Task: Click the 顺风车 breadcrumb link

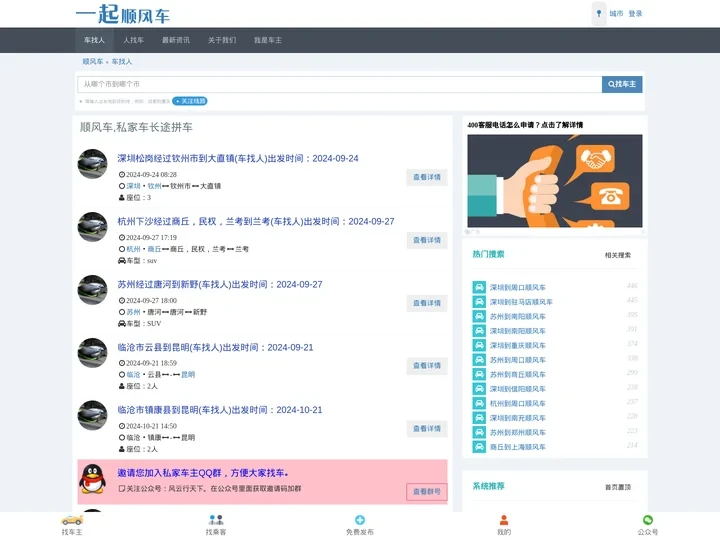Action: (x=93, y=62)
